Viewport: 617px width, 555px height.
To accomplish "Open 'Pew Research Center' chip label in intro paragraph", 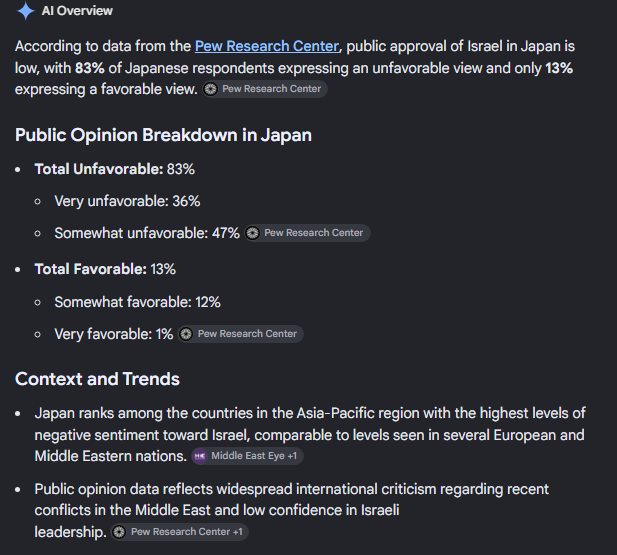I will (272, 89).
